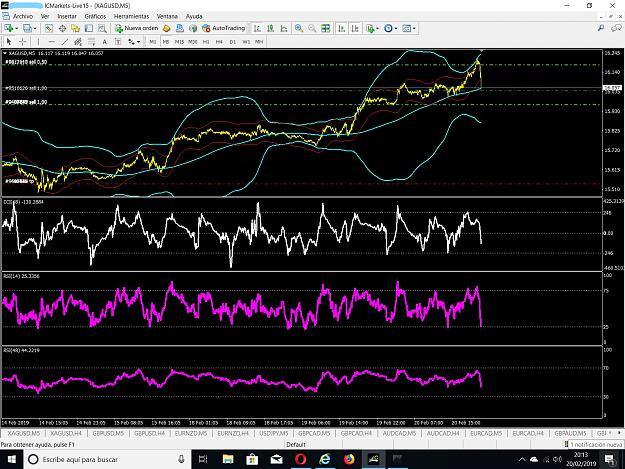The height and width of the screenshot is (469, 625).
Task: Open the Herramientas menu
Action: pyautogui.click(x=132, y=16)
